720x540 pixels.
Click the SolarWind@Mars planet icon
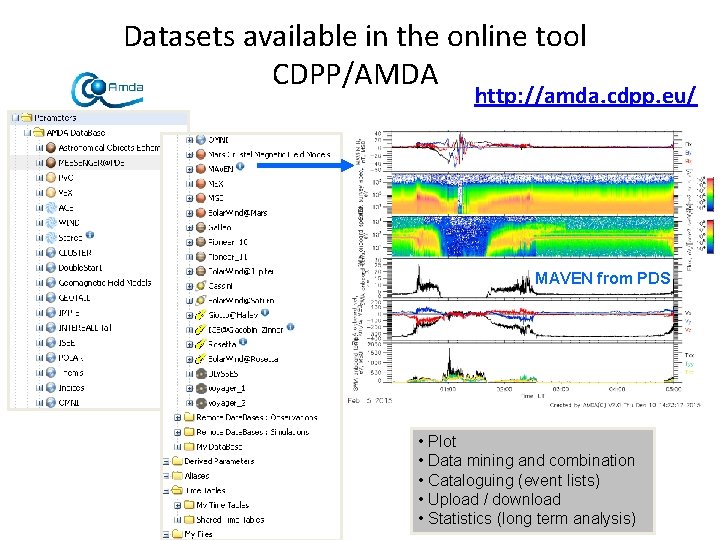click(201, 213)
